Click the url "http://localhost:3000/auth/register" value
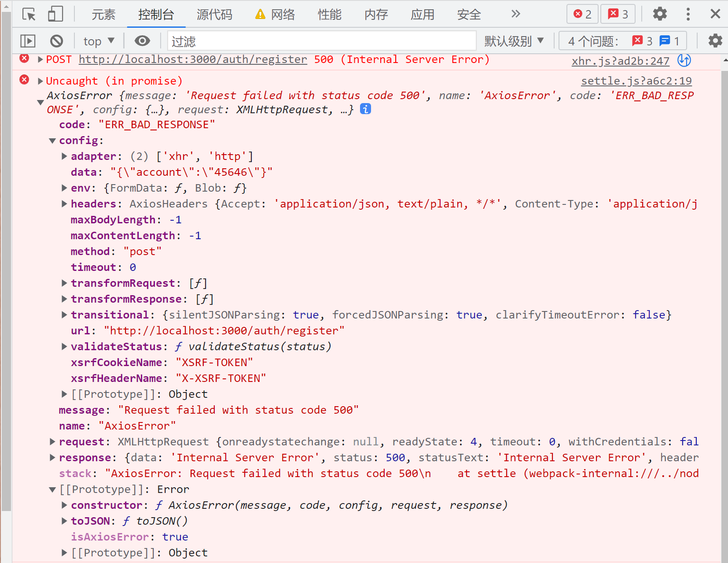This screenshot has width=728, height=563. [224, 331]
